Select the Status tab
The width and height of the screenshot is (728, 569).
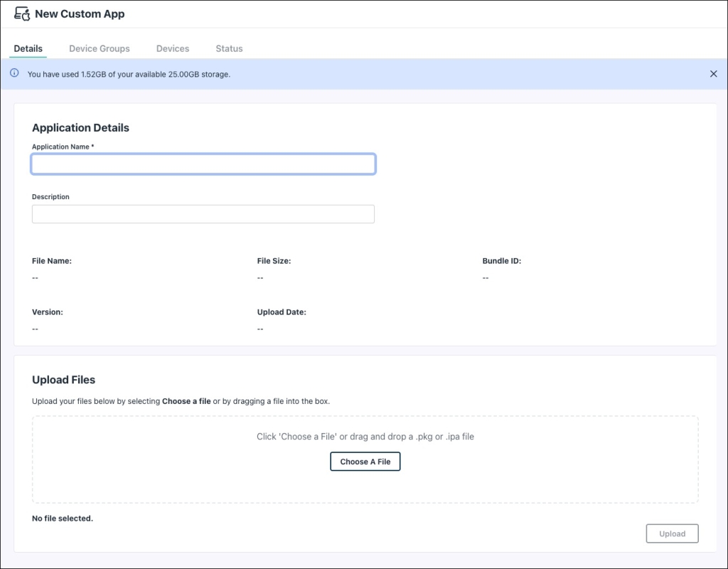pos(228,48)
